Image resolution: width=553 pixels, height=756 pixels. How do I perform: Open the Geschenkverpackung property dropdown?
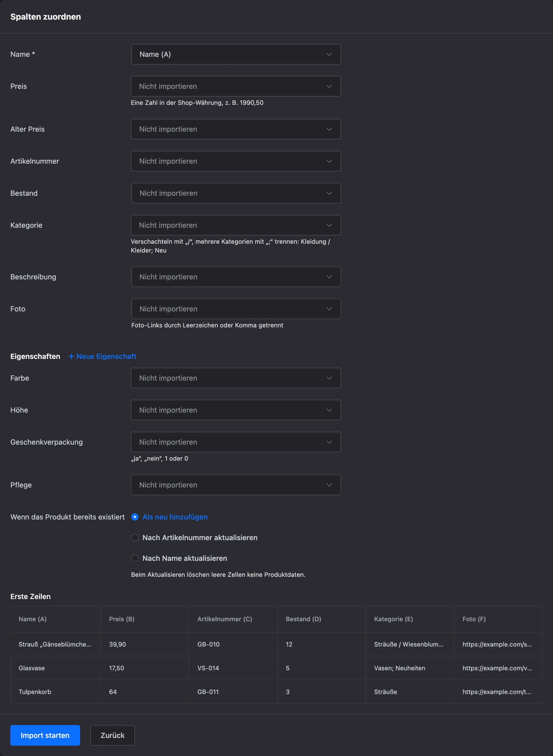pyautogui.click(x=236, y=442)
